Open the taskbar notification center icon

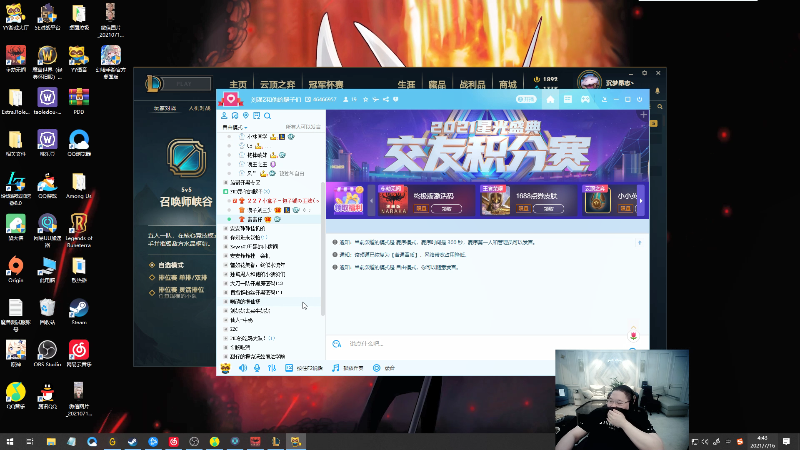[786, 441]
